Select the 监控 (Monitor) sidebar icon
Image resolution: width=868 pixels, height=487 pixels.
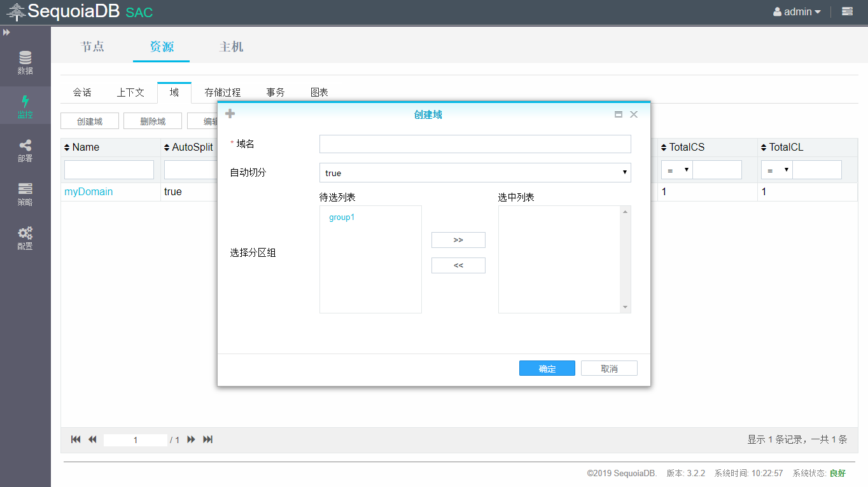[25, 107]
